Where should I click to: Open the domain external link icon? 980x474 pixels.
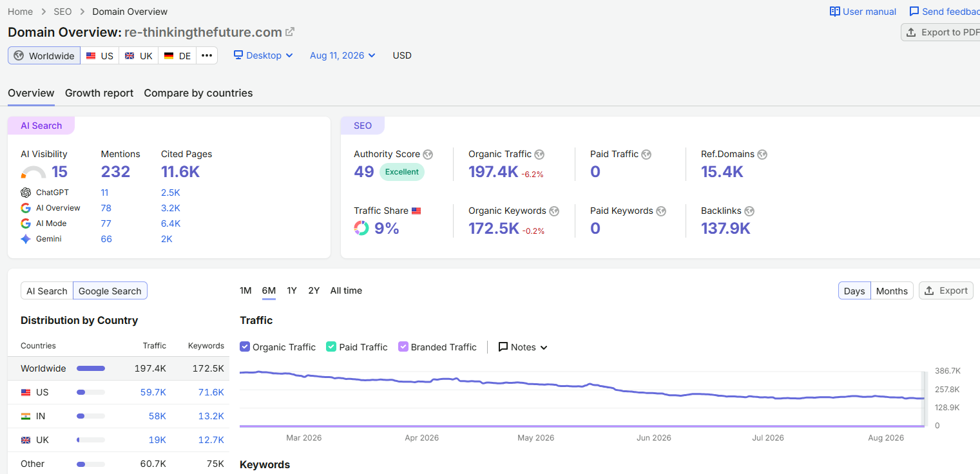tap(290, 32)
